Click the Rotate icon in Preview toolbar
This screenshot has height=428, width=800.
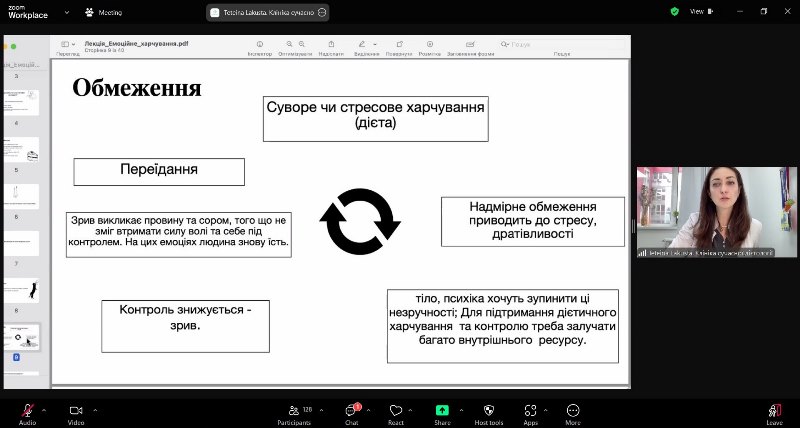(399, 44)
